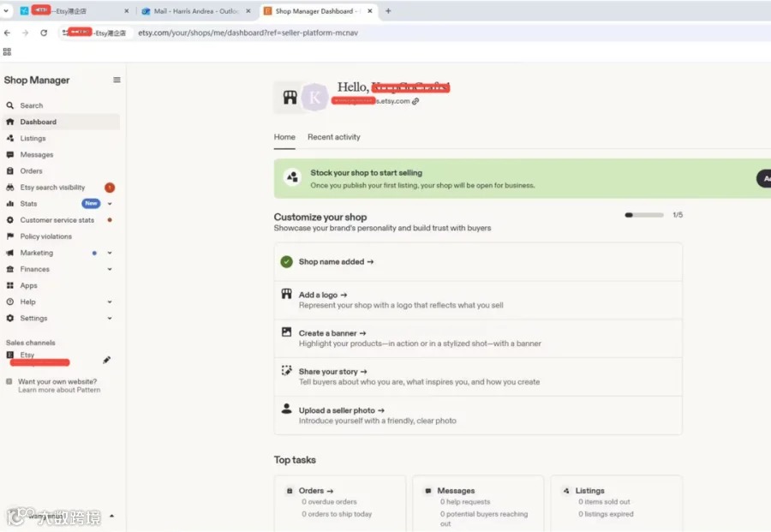This screenshot has height=532, width=771.
Task: Expand the Stats submenu chevron
Action: (x=110, y=204)
